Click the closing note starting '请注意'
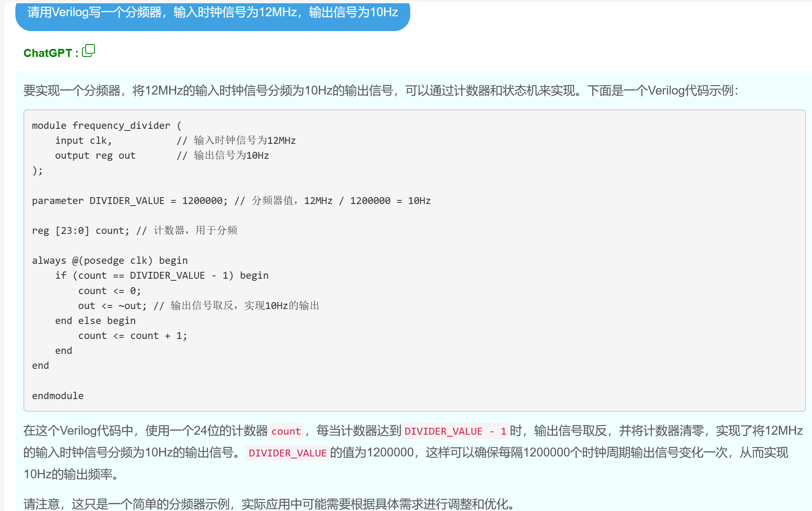The height and width of the screenshot is (511, 812). click(x=270, y=504)
